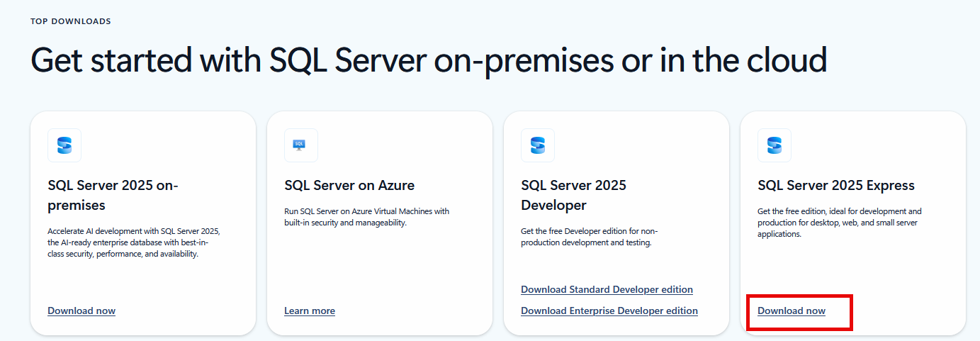
Task: Select the SQL Server 2025 on-premises heading
Action: pyautogui.click(x=113, y=195)
